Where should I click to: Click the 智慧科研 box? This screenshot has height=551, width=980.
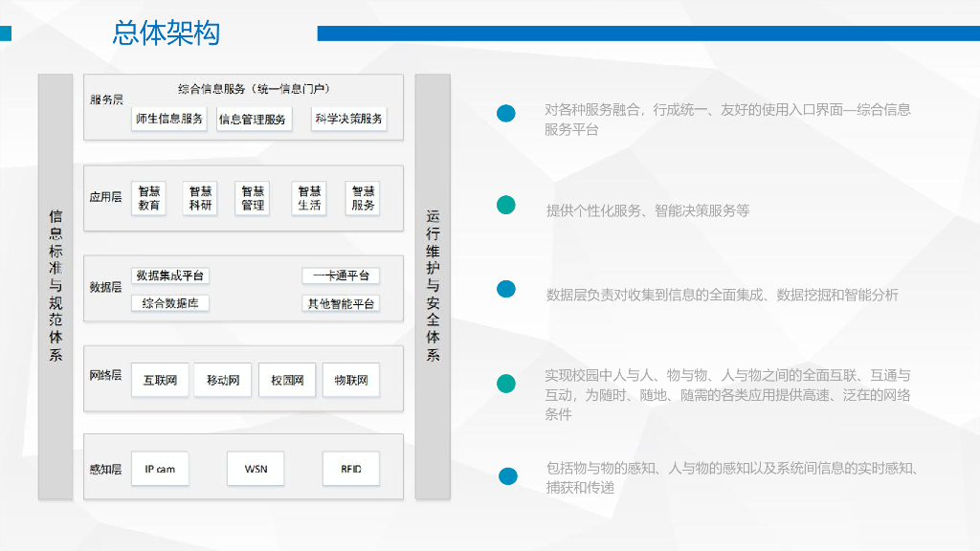(x=202, y=197)
